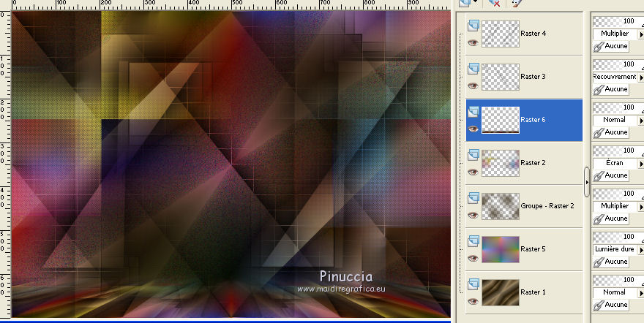The height and width of the screenshot is (323, 644).
Task: Open Multiplier blend dropdown for Groupe - Raster 2
Action: click(x=618, y=206)
